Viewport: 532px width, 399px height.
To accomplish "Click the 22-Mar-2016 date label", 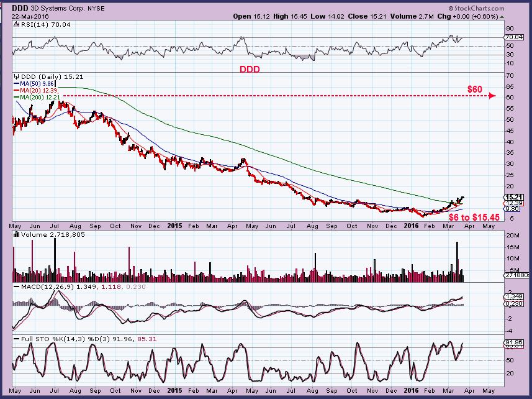I will pyautogui.click(x=30, y=16).
